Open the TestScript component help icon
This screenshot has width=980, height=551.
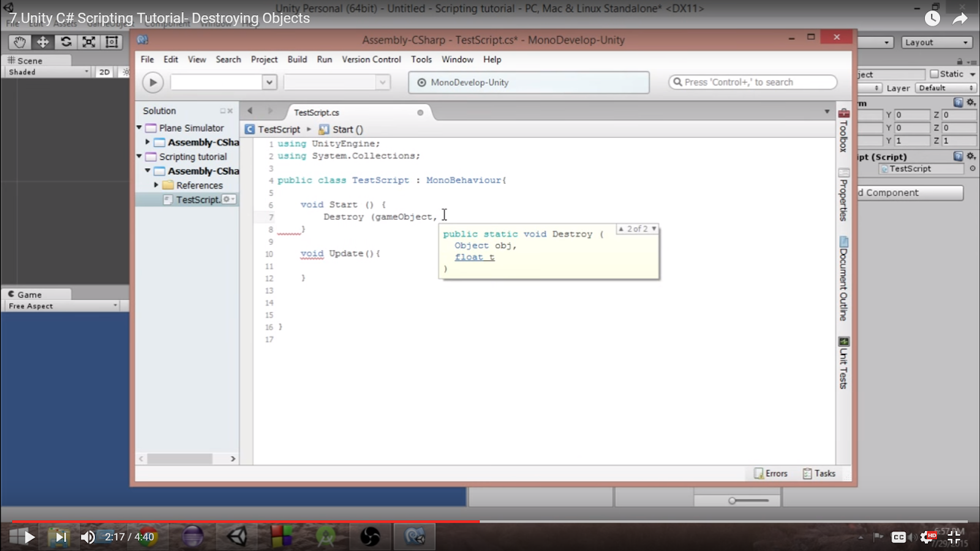point(958,157)
